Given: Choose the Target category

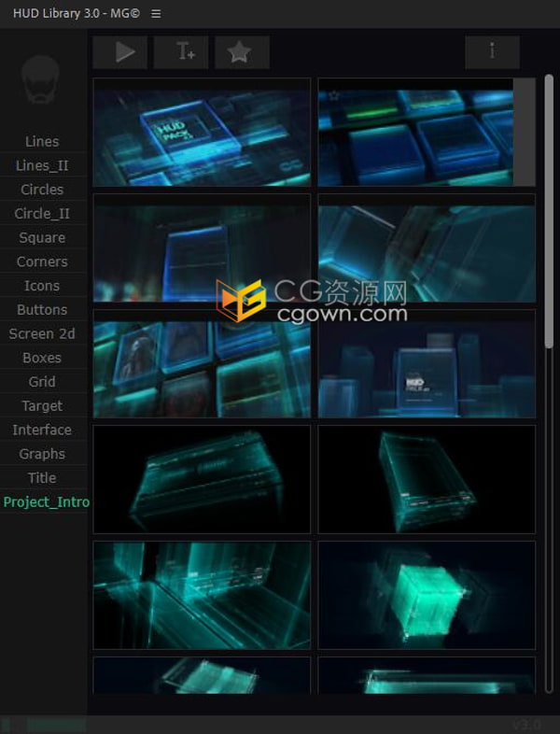Looking at the screenshot, I should click(42, 406).
